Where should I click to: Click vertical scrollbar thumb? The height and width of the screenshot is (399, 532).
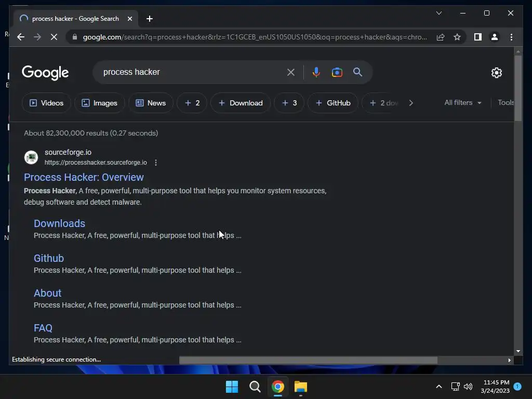pos(518,88)
